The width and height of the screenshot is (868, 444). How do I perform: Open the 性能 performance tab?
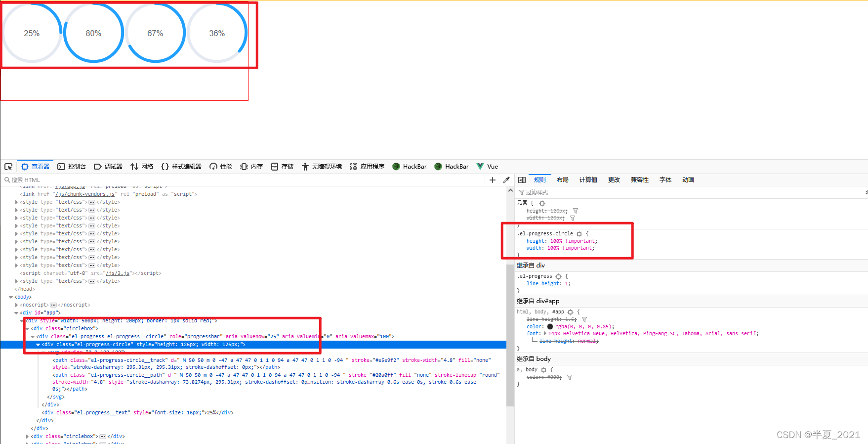tap(221, 167)
